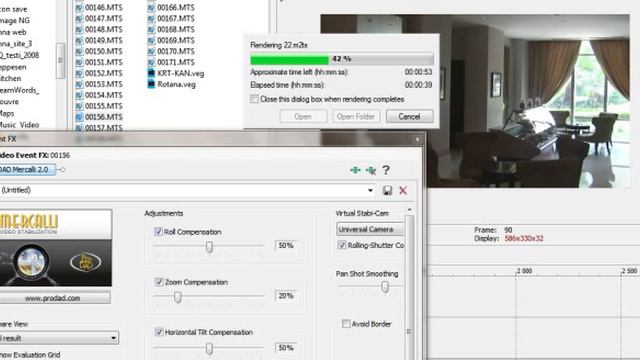This screenshot has height=360, width=640.
Task: Open the www.prodad.com link button
Action: (x=55, y=298)
